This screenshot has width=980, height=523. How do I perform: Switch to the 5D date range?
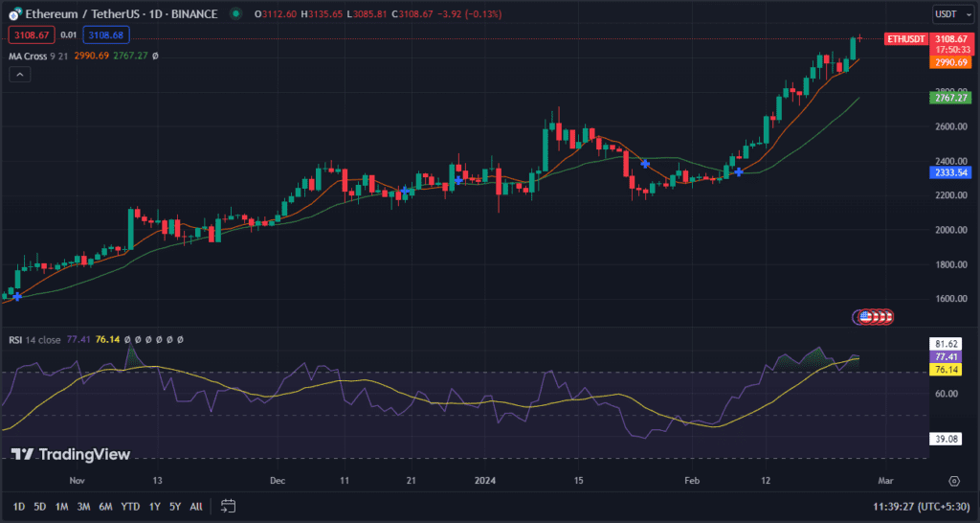click(40, 506)
